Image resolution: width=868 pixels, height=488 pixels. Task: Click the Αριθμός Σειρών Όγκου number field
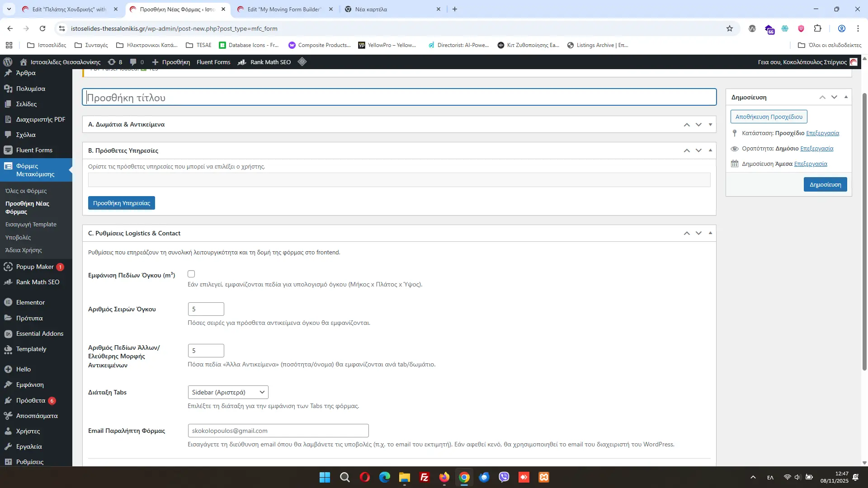pyautogui.click(x=206, y=309)
